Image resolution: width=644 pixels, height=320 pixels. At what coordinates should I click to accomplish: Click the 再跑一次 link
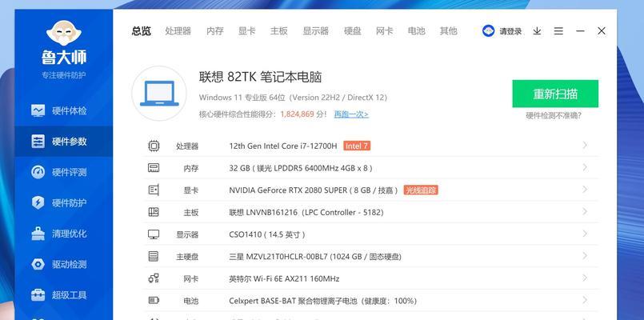click(x=351, y=114)
